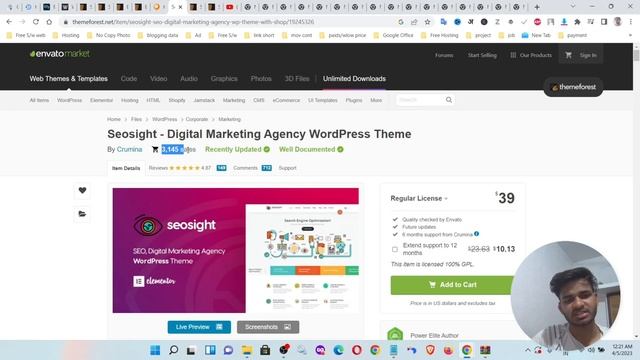Image resolution: width=640 pixels, height=360 pixels.
Task: Select Web Themes & Templates menu
Action: point(69,79)
